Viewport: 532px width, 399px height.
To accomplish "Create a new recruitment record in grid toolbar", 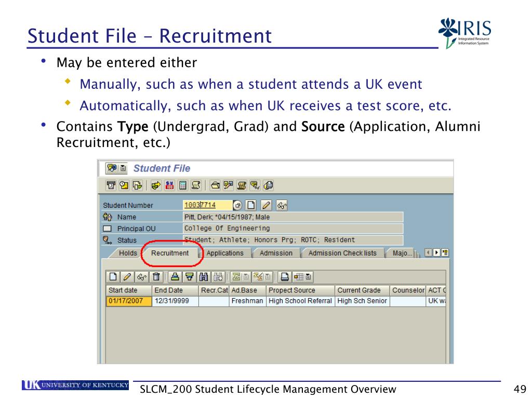I will pos(113,277).
